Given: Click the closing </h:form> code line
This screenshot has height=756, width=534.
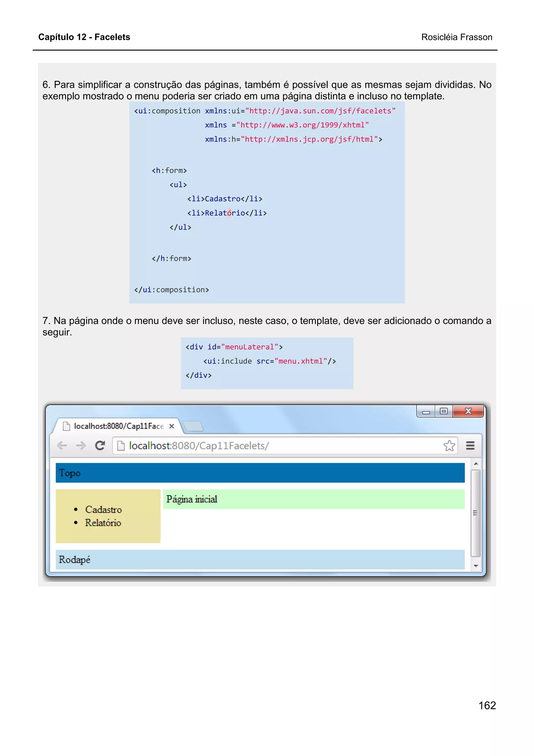Looking at the screenshot, I should tap(171, 259).
